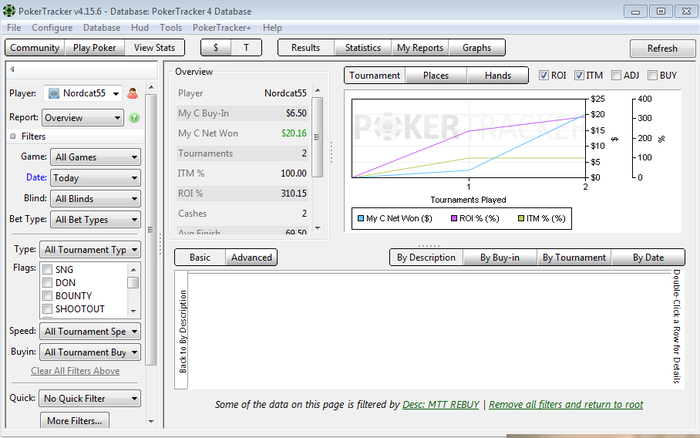Group results By Date
700x438 pixels.
[648, 257]
